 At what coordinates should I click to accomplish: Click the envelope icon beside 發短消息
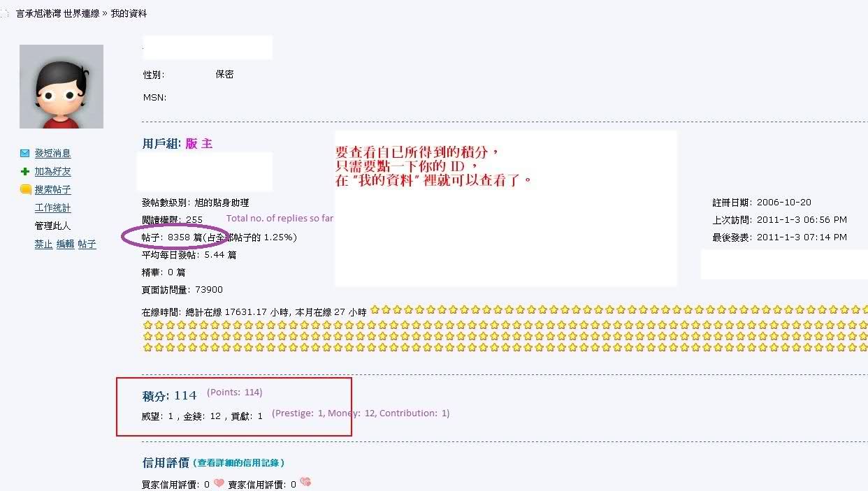(25, 153)
